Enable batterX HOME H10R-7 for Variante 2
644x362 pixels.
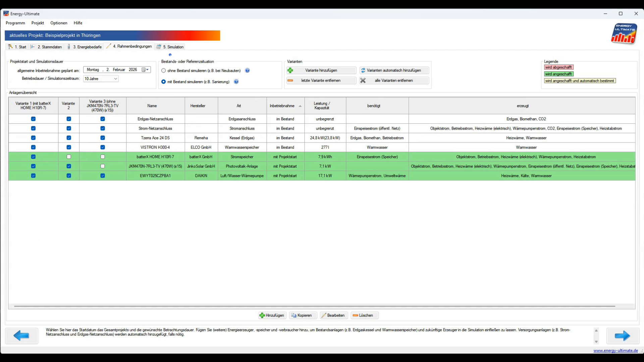coord(69,157)
